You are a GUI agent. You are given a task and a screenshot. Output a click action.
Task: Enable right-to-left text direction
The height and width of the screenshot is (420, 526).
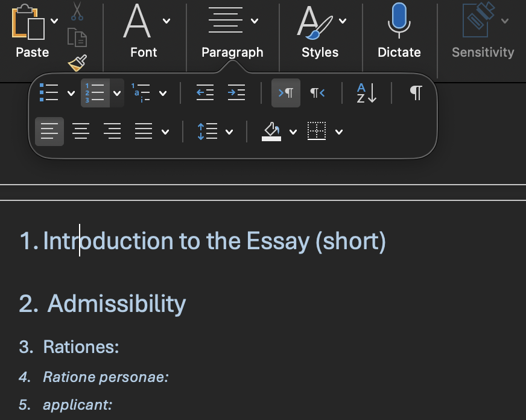click(x=316, y=93)
